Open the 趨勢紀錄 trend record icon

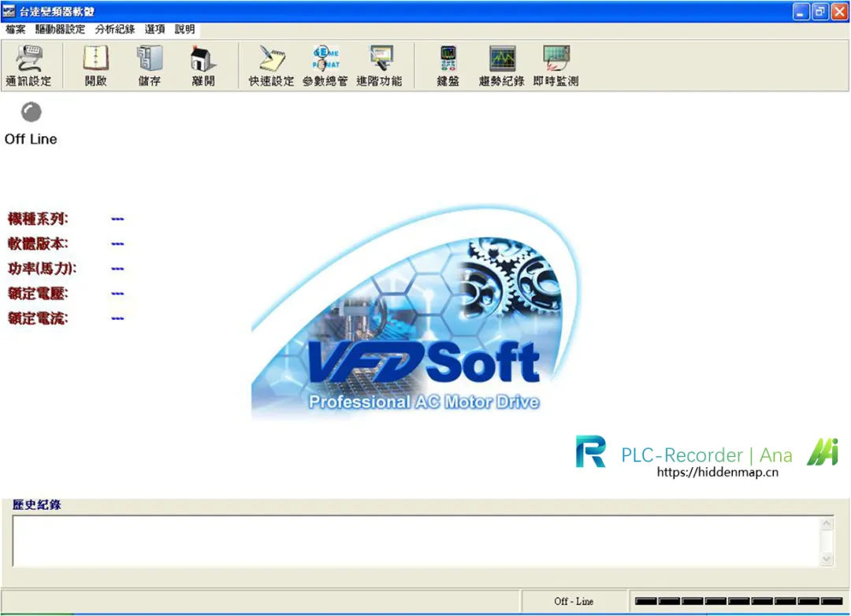pos(501,65)
